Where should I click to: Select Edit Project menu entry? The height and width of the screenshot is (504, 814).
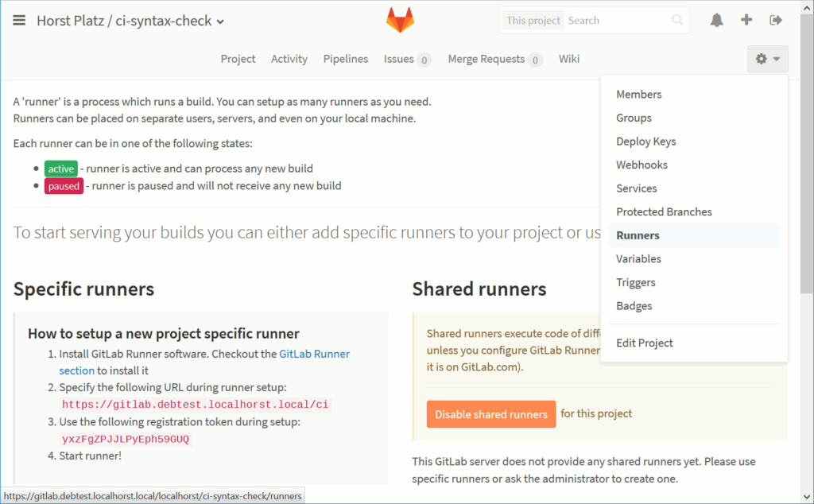click(694, 343)
